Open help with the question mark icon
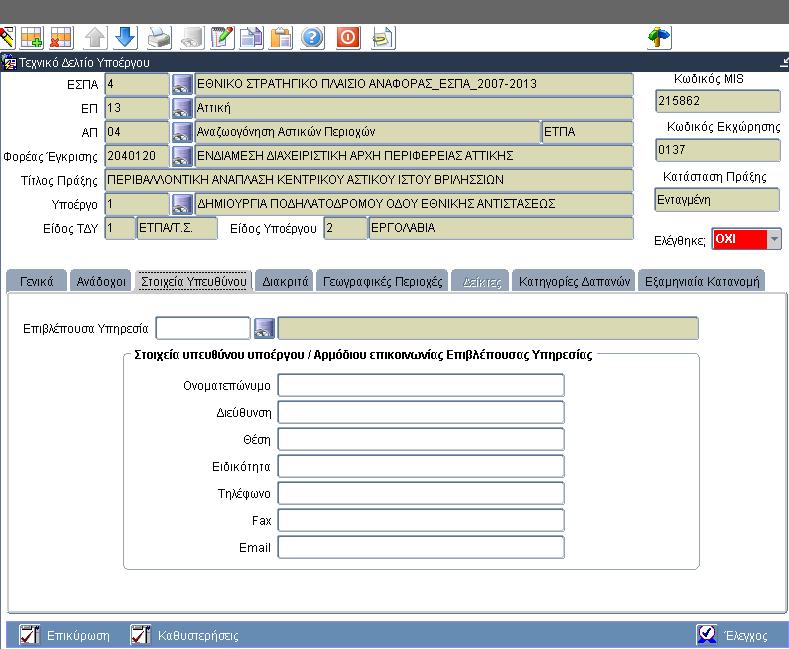The height and width of the screenshot is (649, 789). [x=312, y=38]
